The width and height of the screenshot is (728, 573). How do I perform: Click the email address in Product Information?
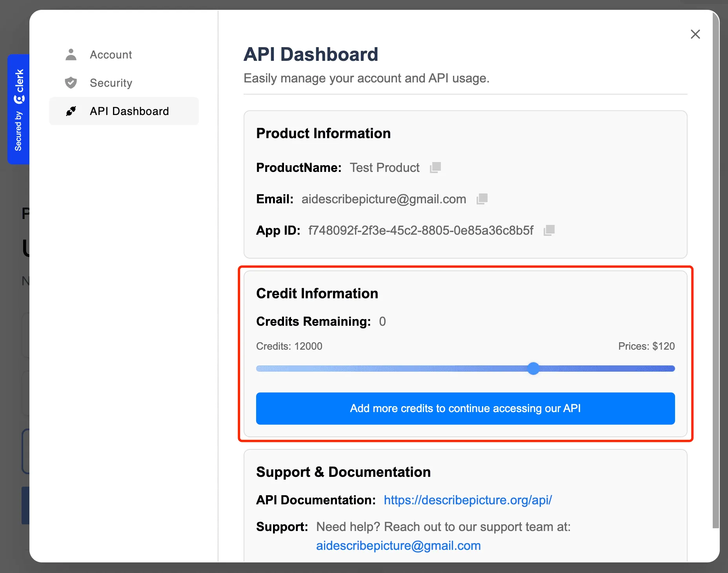click(384, 199)
